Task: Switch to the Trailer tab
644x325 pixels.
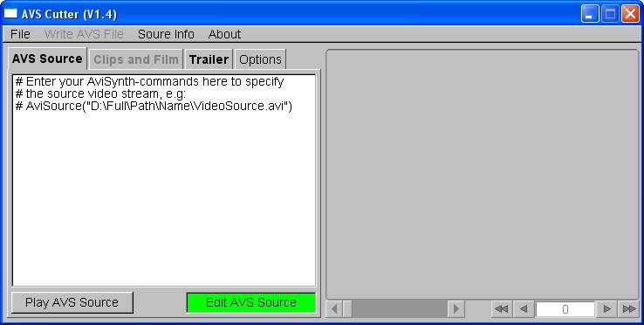Action: 209,59
